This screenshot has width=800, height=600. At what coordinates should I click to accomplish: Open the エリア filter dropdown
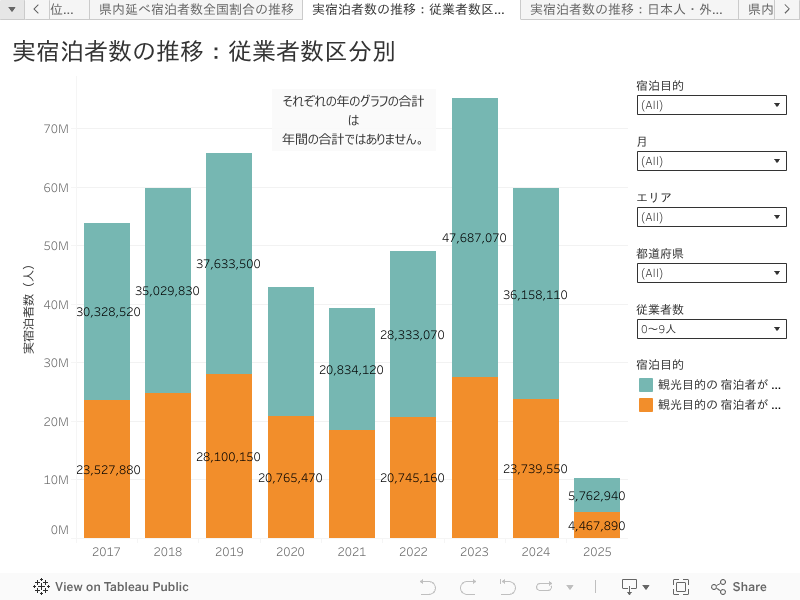pyautogui.click(x=711, y=217)
